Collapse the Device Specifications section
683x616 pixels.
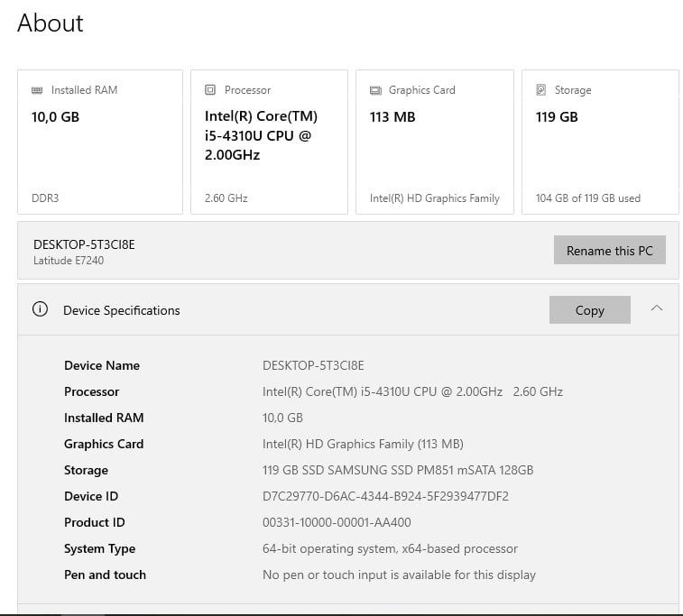coord(657,308)
